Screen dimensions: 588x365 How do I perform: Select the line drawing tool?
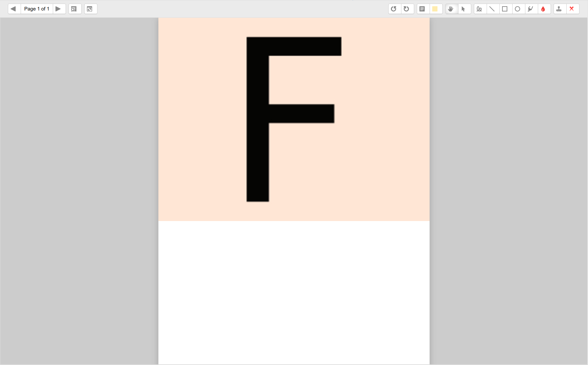pos(493,9)
